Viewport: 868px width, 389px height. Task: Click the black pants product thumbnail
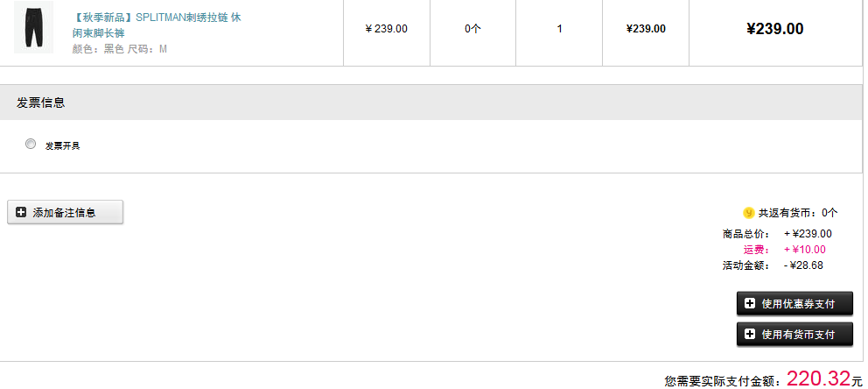[33, 27]
